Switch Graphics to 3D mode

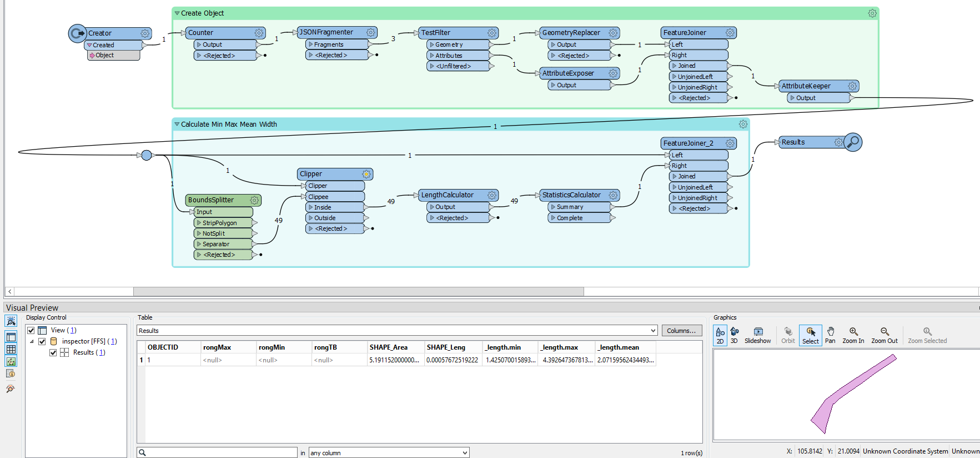[734, 336]
